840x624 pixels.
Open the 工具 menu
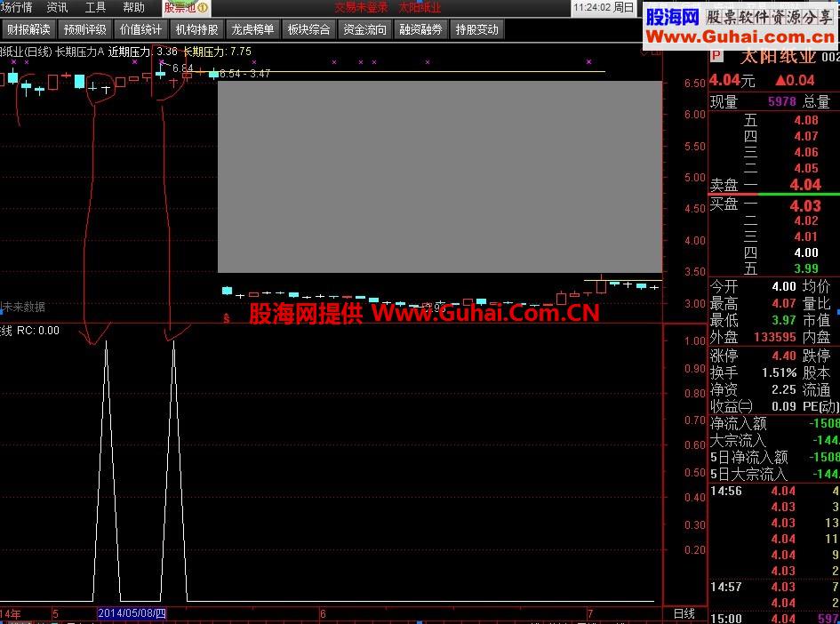pos(95,7)
